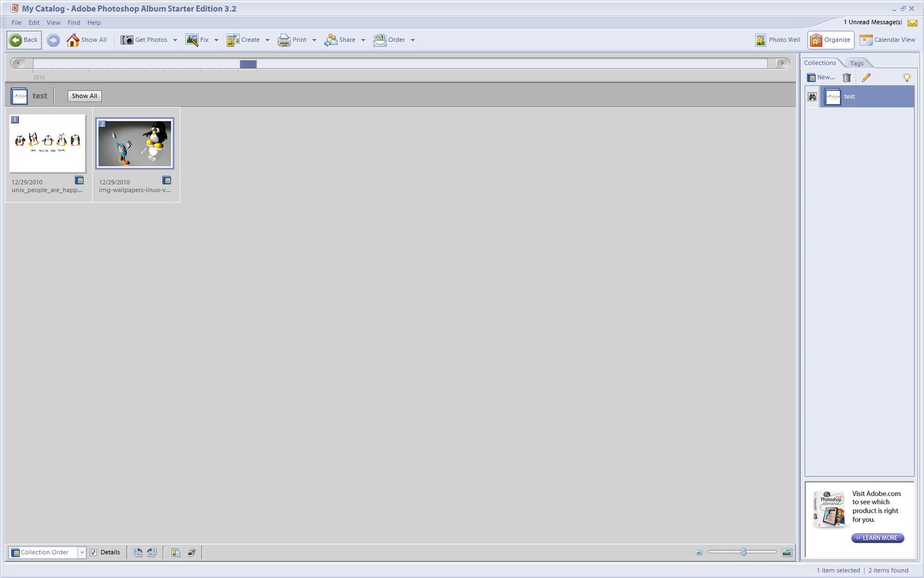The width and height of the screenshot is (924, 578).
Task: Click the slideshow photo review icon
Action: [191, 552]
